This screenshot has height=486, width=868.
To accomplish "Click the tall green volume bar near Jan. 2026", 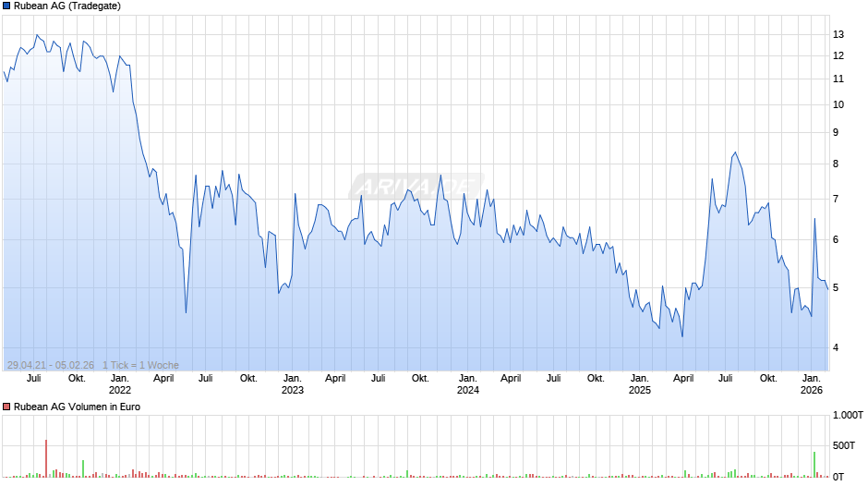I will pos(814,465).
